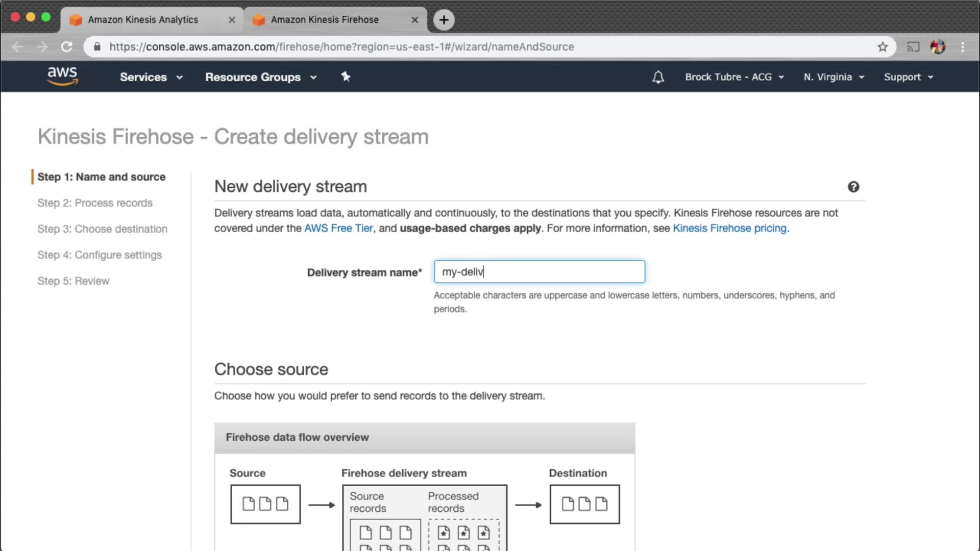
Task: Expand the Resource Groups dropdown
Action: tap(260, 77)
